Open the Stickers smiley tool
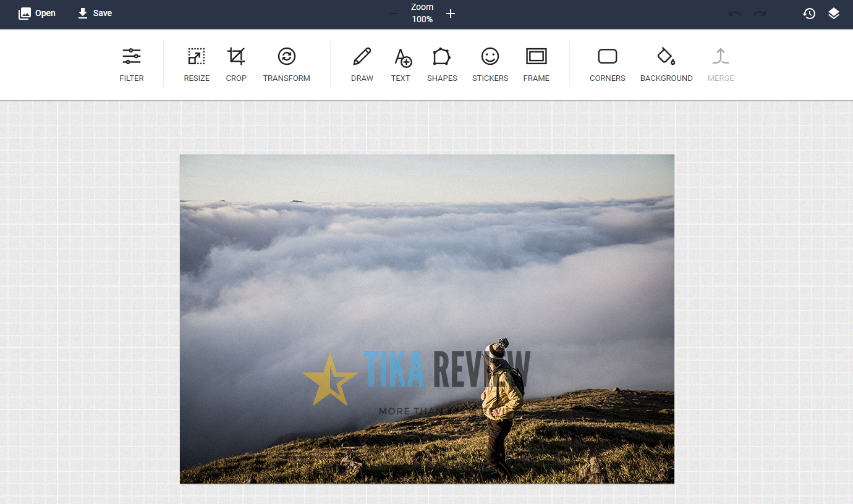 [x=490, y=64]
